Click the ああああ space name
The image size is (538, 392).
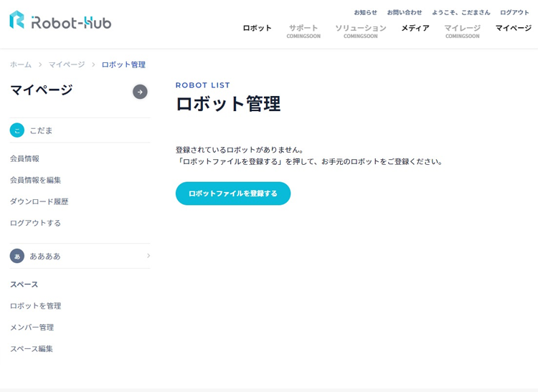pos(45,256)
